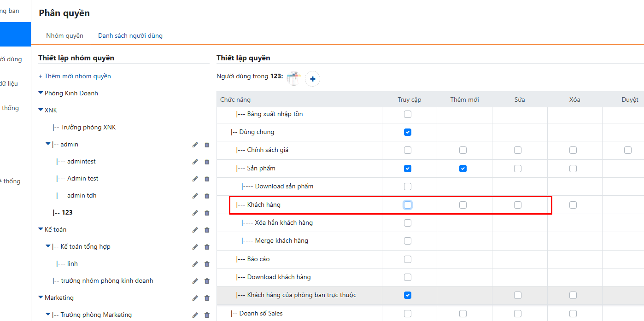Collapse the Kế toán tổng hợp node

48,246
